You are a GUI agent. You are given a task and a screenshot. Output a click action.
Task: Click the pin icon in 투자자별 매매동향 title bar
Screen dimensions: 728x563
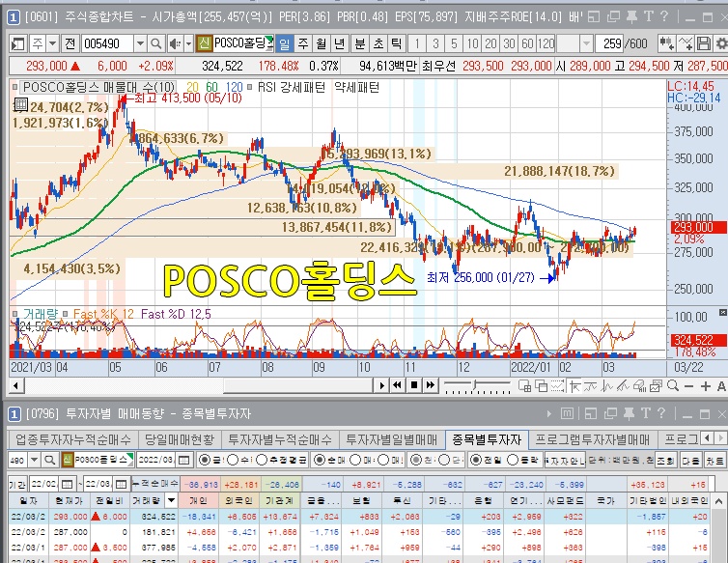click(630, 413)
